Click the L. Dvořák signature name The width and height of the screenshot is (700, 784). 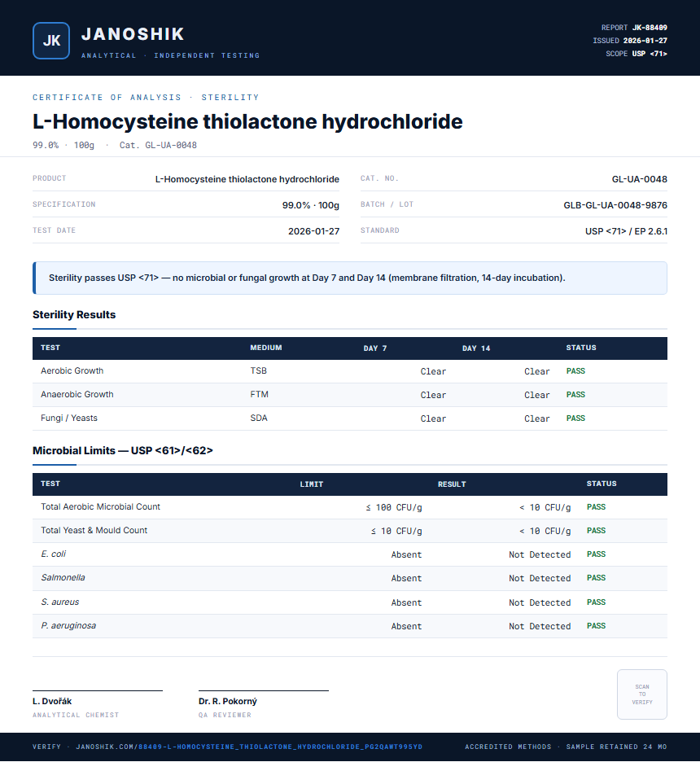[52, 701]
